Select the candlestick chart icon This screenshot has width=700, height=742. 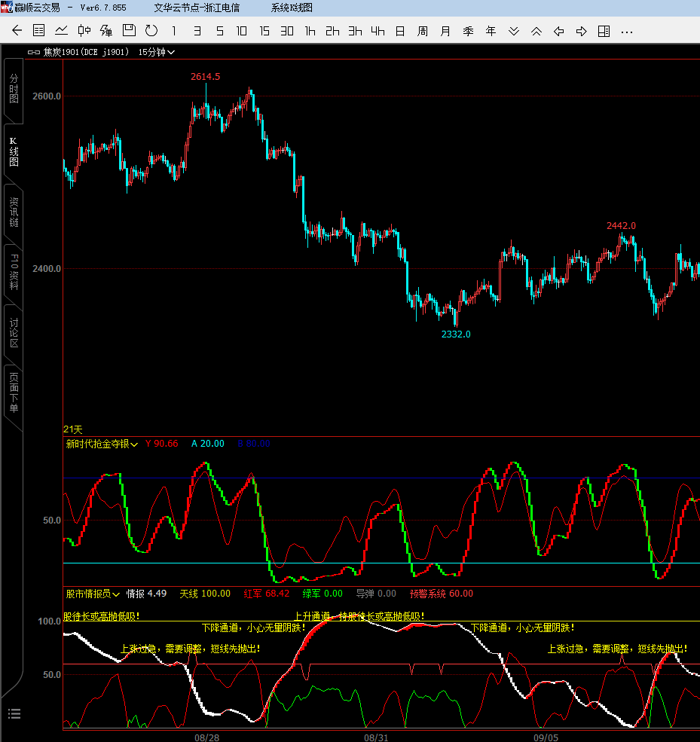pos(84,31)
